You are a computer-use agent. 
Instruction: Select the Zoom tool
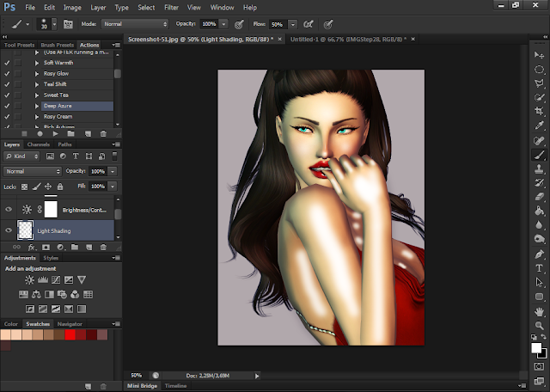click(x=540, y=326)
